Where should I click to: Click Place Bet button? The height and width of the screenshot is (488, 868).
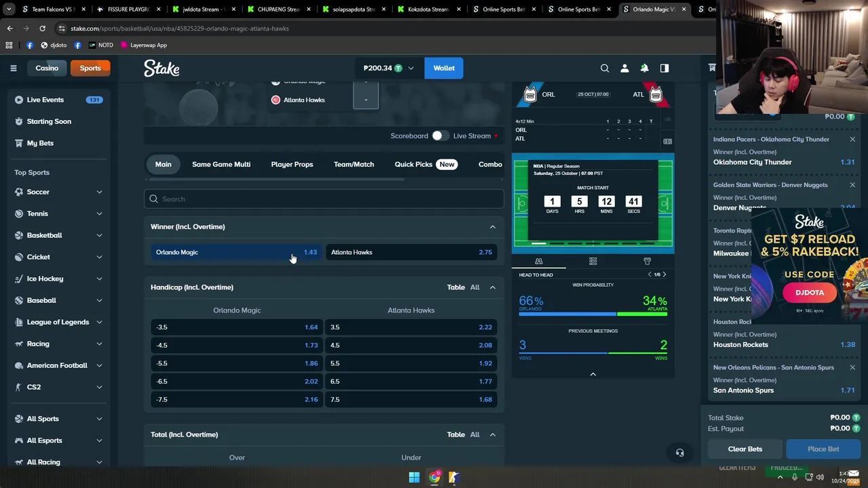(823, 449)
